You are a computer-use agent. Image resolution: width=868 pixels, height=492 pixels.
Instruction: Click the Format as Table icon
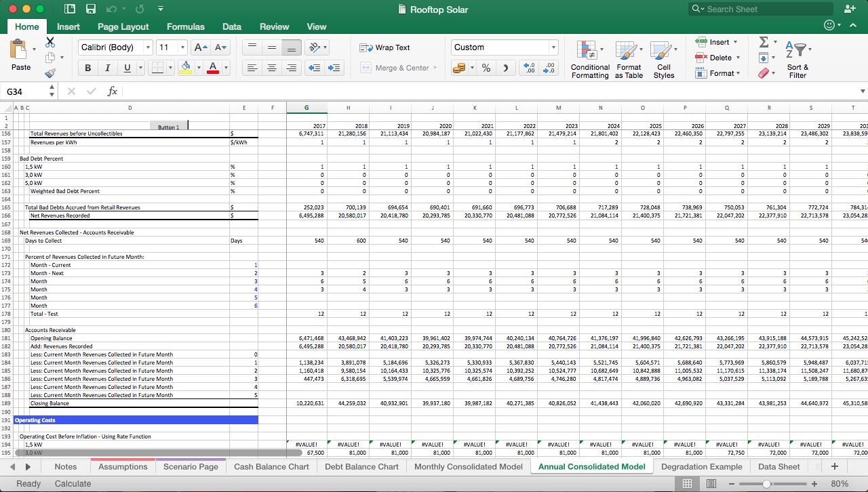pyautogui.click(x=629, y=59)
